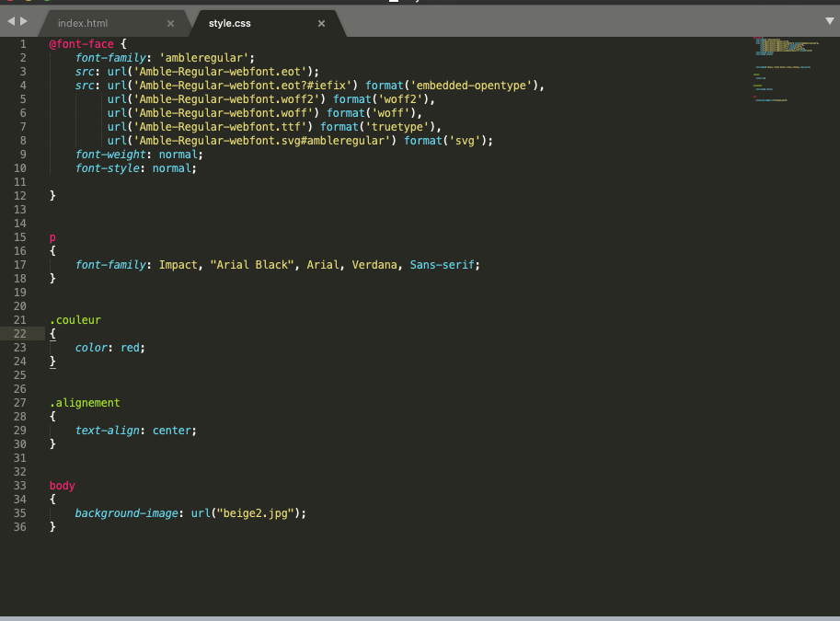
Task: Place cursor on the red color value
Action: click(x=132, y=348)
